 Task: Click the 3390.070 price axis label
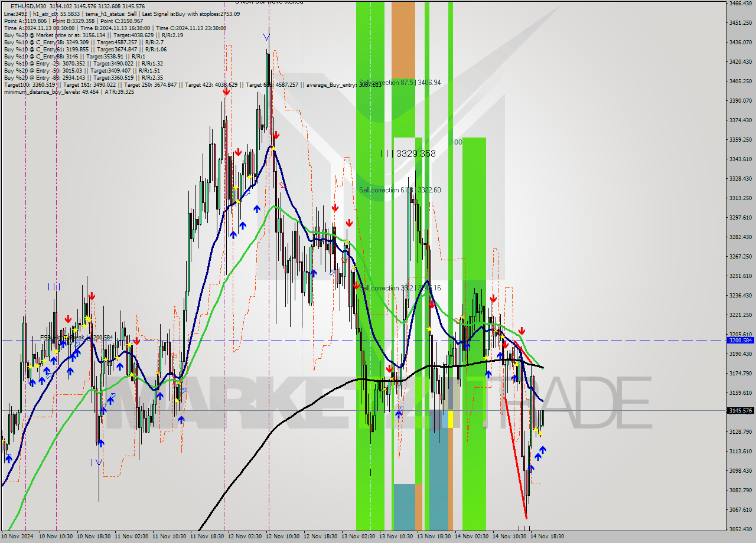[740, 100]
